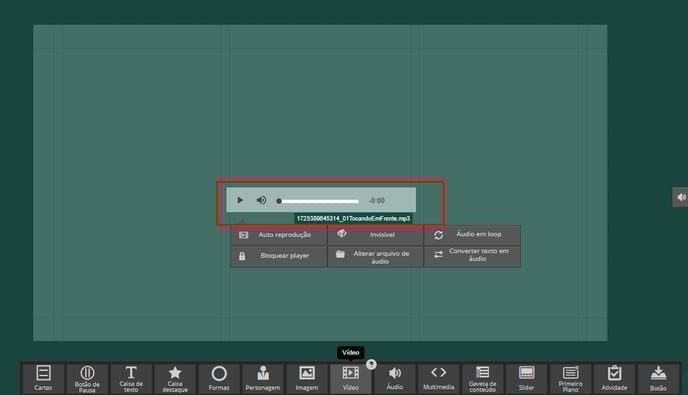Toggle Bloquear player lock

point(279,256)
